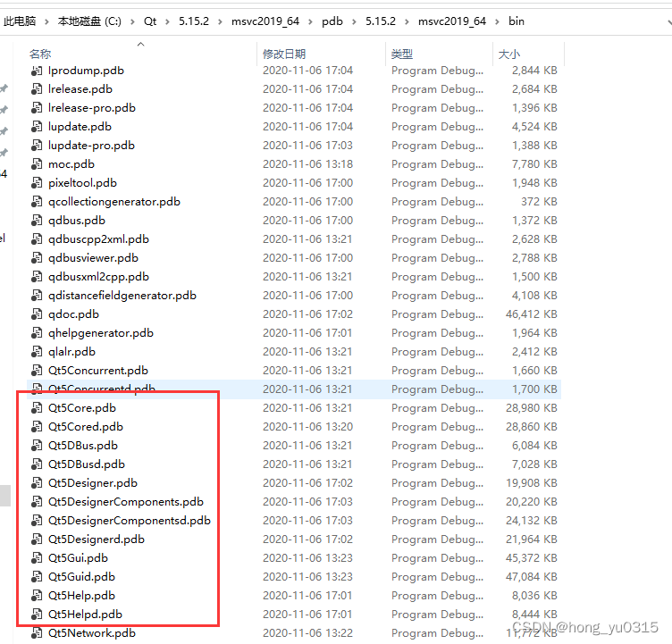Click the 2020-11-06 17:03 date of lupdate-pro.pdb
The width and height of the screenshot is (672, 644).
307,146
